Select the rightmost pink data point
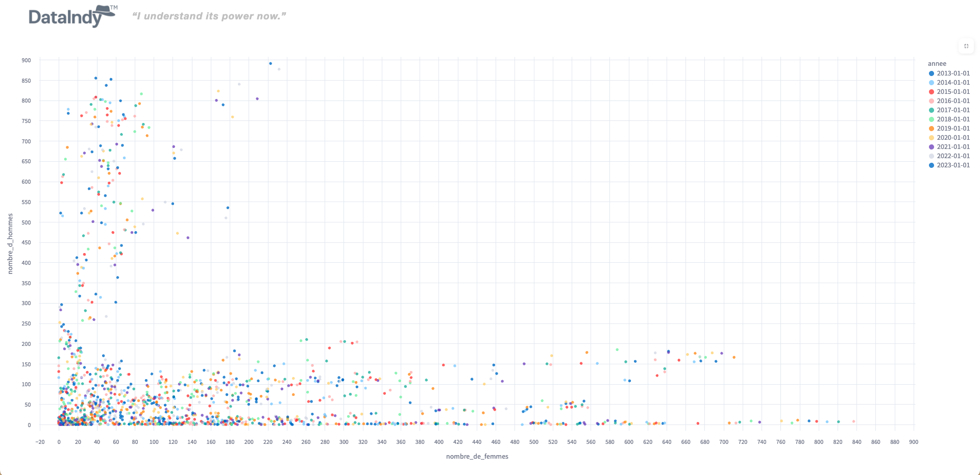This screenshot has height=475, width=980. (x=853, y=421)
